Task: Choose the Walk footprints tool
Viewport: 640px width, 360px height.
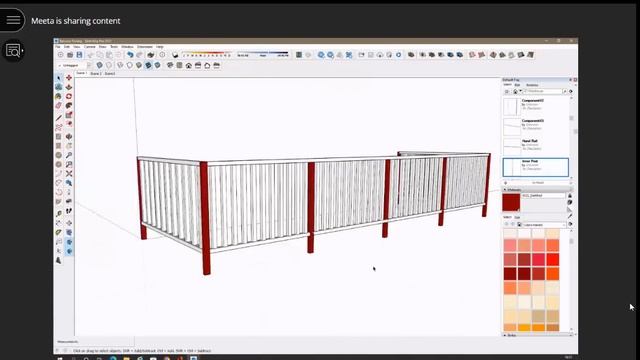Action: click(69, 211)
